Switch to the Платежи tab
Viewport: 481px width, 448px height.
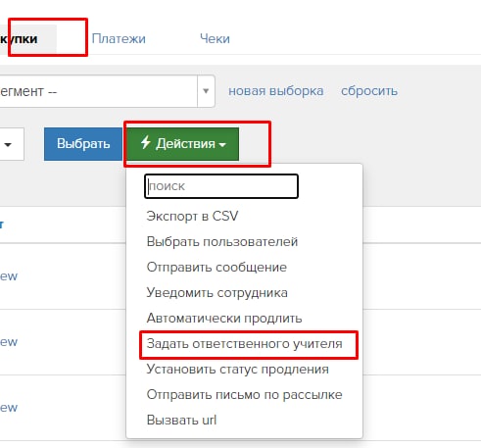[119, 38]
